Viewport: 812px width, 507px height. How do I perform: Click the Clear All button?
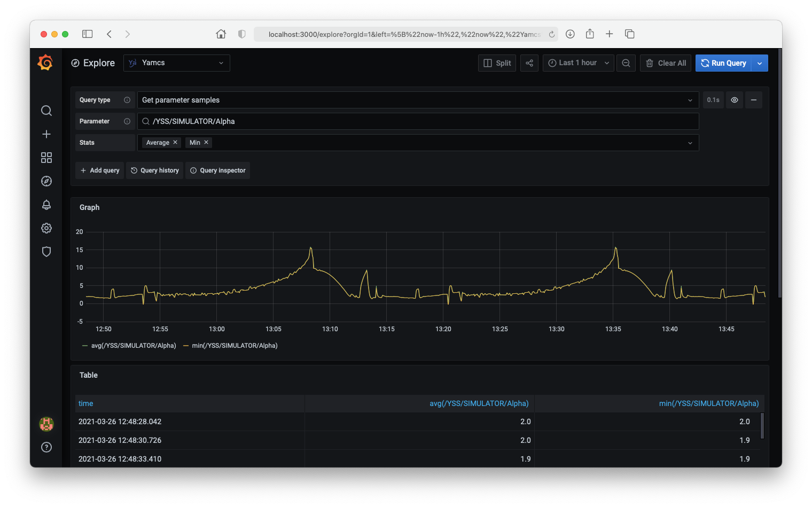click(x=666, y=63)
